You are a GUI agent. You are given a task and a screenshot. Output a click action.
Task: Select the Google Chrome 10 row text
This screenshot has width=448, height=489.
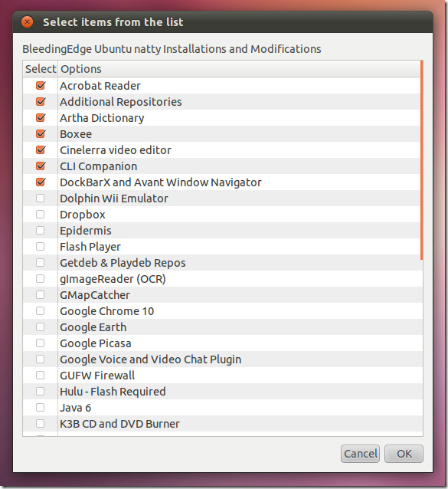107,311
